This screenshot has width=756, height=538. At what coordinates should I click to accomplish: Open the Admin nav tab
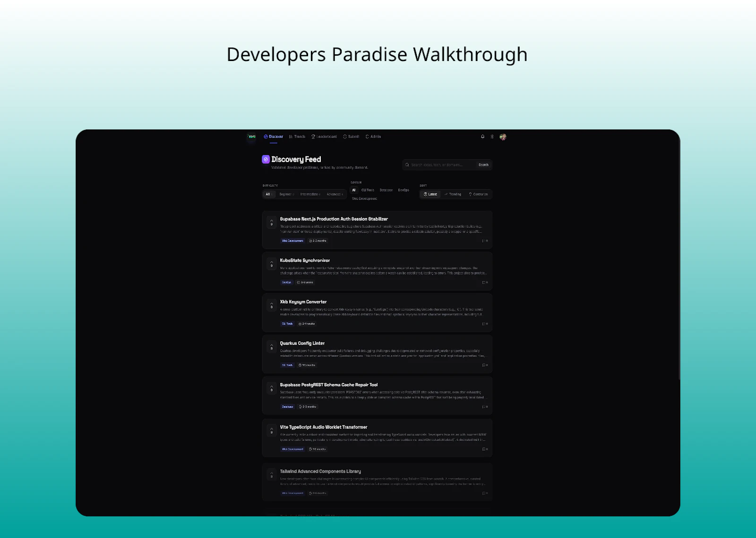373,137
